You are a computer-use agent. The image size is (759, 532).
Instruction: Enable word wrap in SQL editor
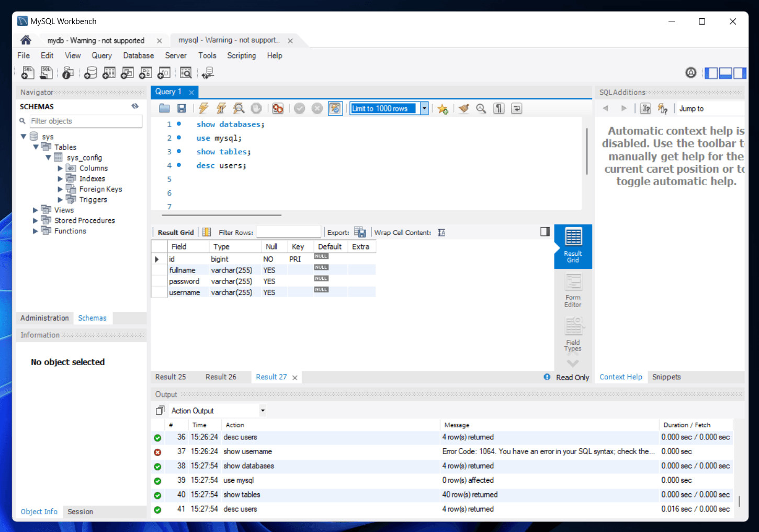516,108
